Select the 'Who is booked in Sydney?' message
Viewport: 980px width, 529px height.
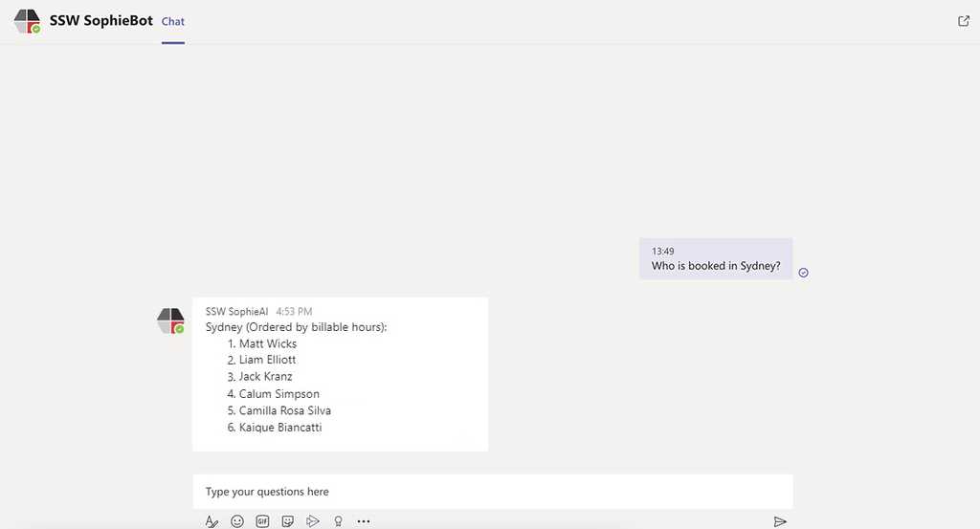[716, 266]
